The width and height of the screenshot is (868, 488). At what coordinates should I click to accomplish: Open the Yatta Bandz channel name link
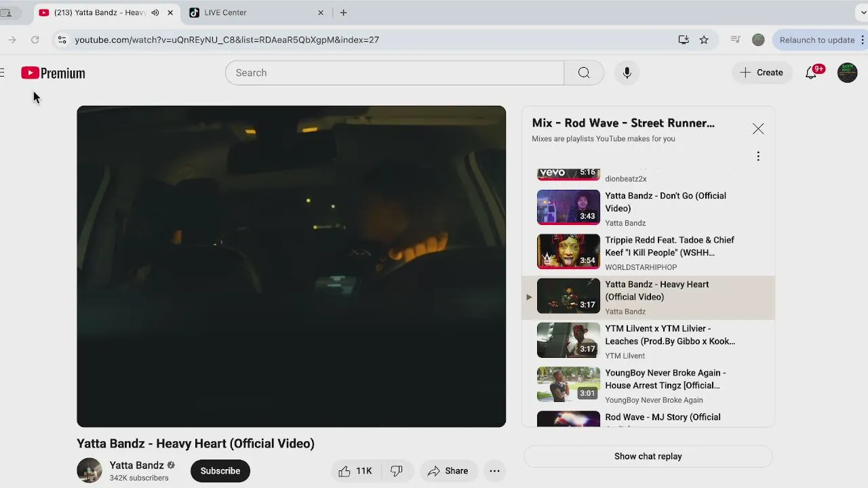tap(136, 465)
